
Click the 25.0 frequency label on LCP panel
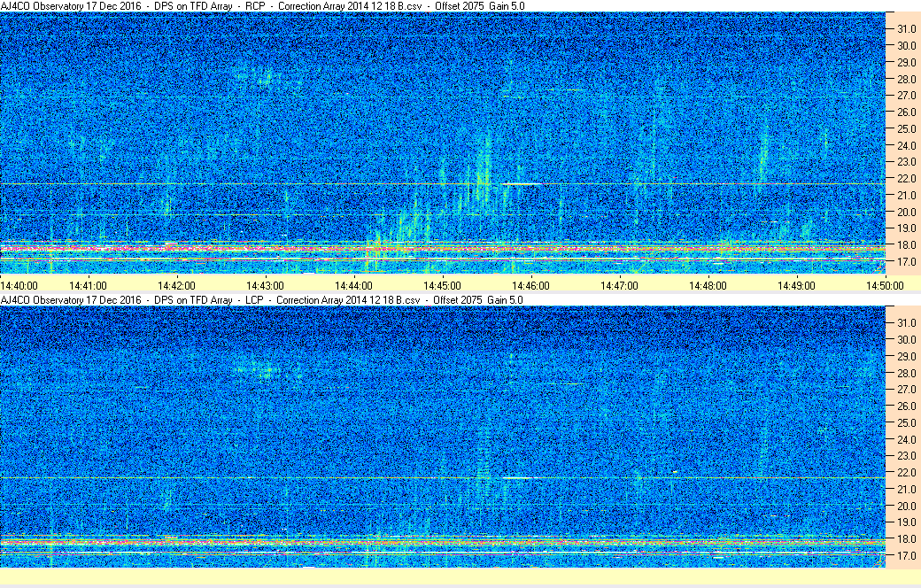point(906,423)
